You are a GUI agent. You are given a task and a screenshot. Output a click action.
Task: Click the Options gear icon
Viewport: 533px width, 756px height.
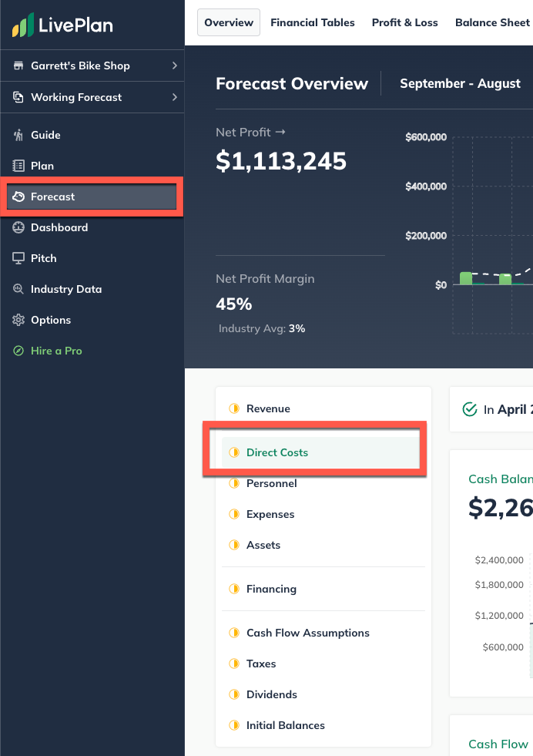[x=18, y=320]
